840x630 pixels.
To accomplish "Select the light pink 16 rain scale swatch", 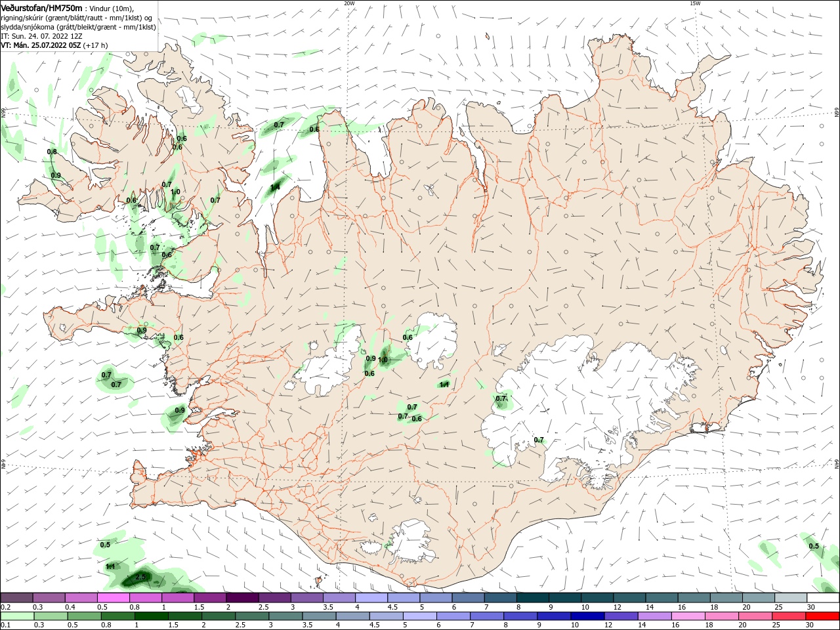I will click(x=689, y=616).
